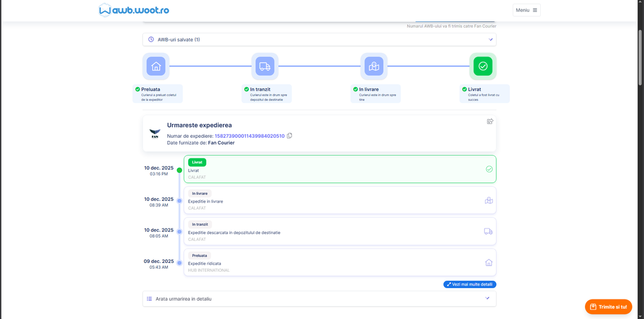
Task: Click the share icon on Urmareste expedierea card
Action: pos(489,121)
